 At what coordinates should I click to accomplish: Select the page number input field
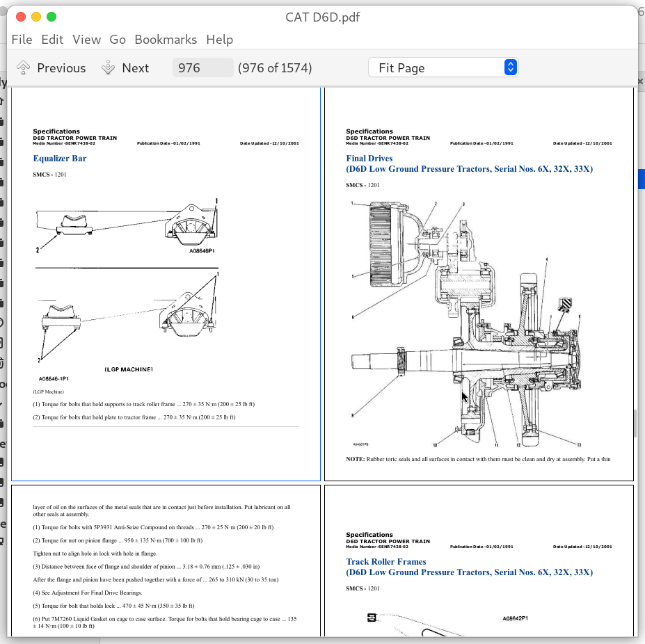(202, 67)
